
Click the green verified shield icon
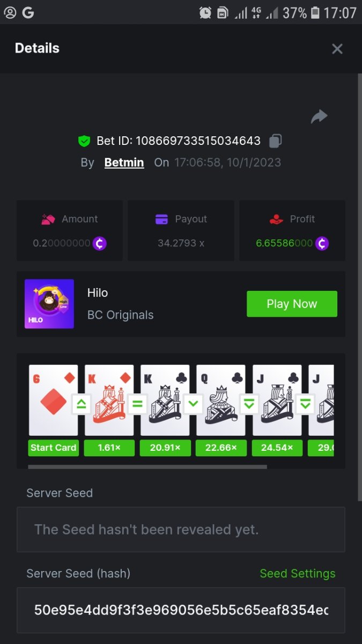(x=84, y=141)
